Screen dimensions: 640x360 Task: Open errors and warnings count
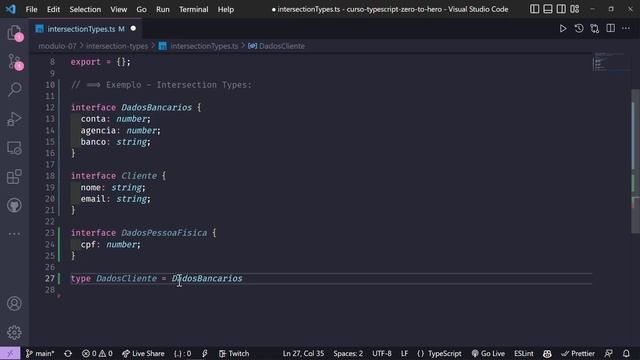(97, 353)
